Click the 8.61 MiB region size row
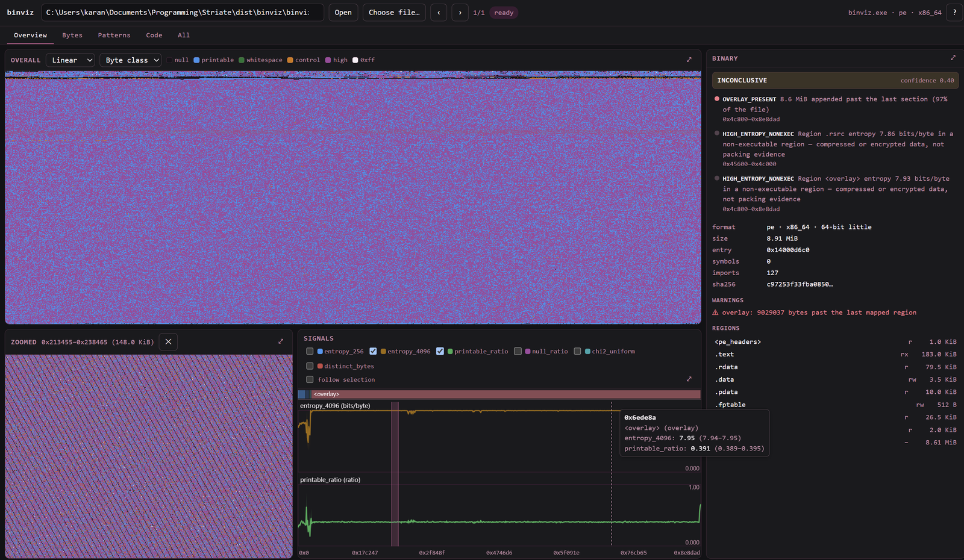 pyautogui.click(x=835, y=442)
